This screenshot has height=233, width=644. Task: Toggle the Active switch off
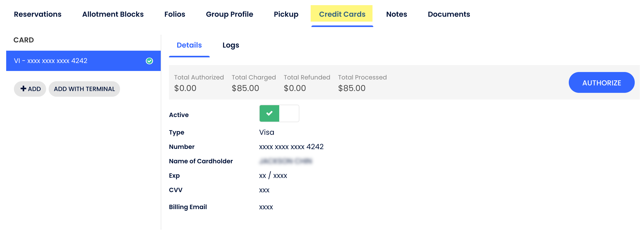[x=279, y=113]
